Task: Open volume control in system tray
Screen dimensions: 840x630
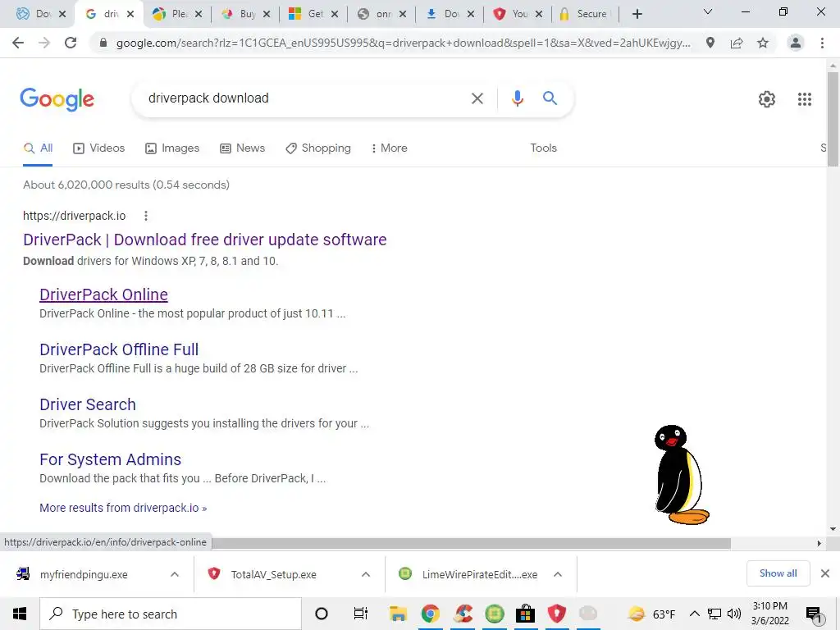Action: (734, 614)
